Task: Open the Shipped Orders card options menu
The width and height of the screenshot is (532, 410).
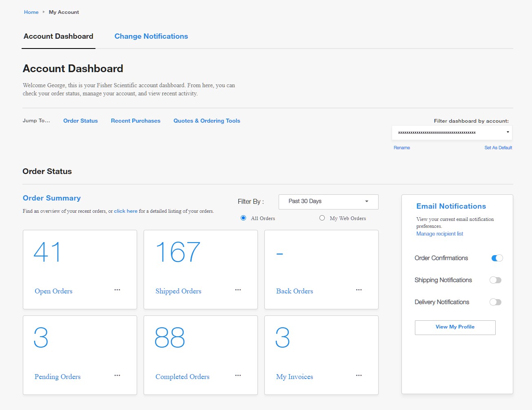Action: coord(238,290)
